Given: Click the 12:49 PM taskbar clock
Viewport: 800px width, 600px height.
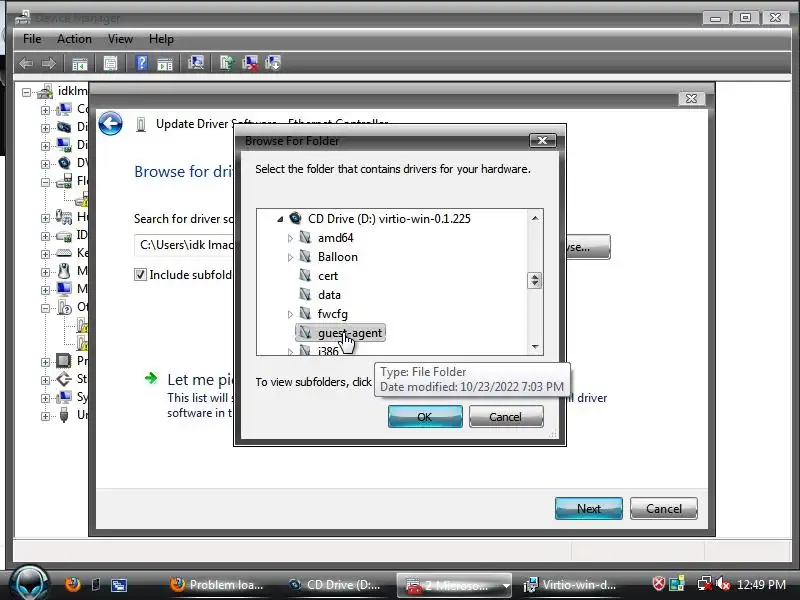Looking at the screenshot, I should [x=761, y=585].
